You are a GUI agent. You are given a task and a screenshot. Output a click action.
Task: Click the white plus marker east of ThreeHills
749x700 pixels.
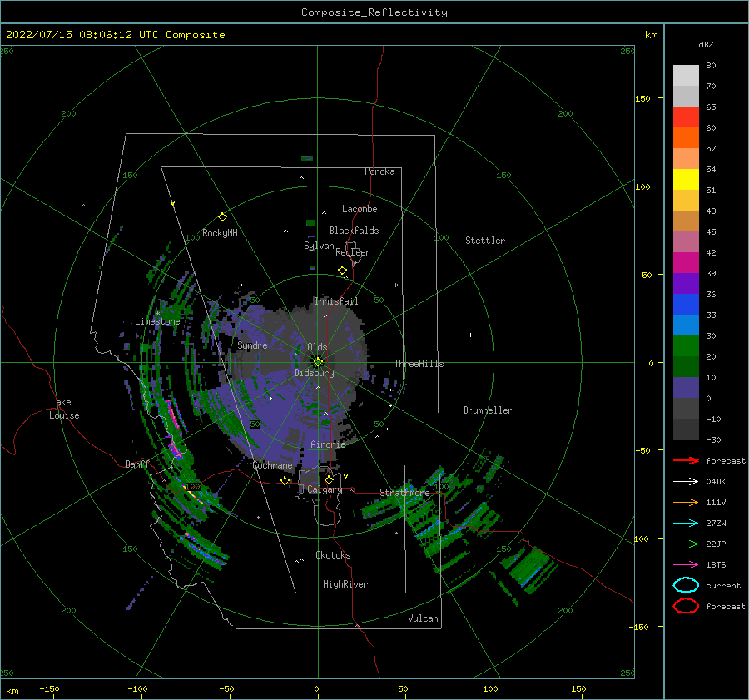pos(470,335)
